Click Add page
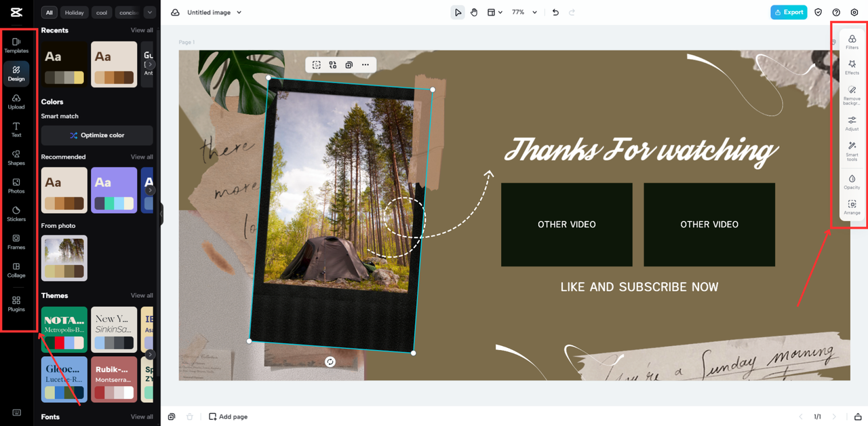 click(229, 417)
